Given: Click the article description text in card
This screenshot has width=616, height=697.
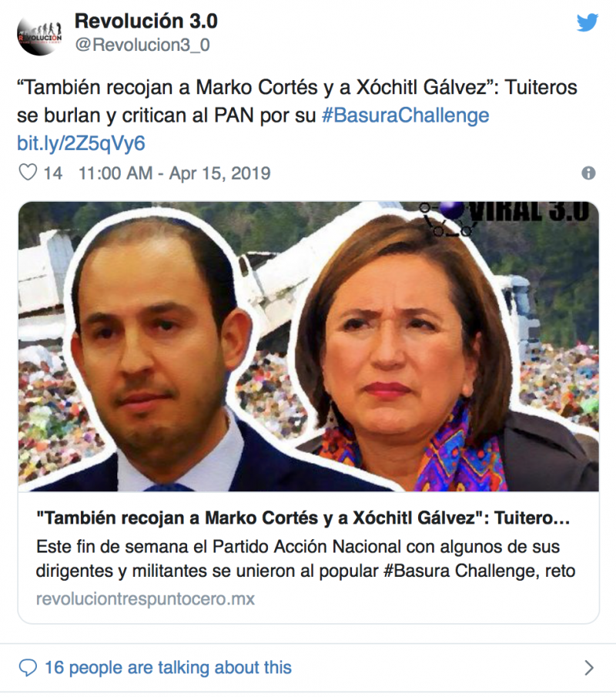Looking at the screenshot, I should coord(306,558).
